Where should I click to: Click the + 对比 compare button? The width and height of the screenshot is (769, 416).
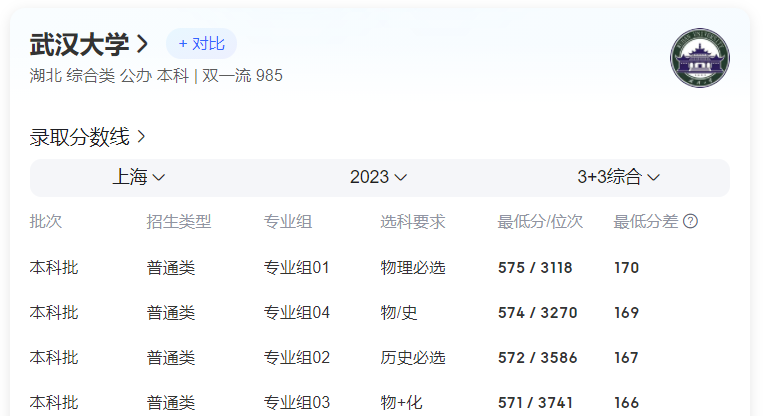[202, 44]
